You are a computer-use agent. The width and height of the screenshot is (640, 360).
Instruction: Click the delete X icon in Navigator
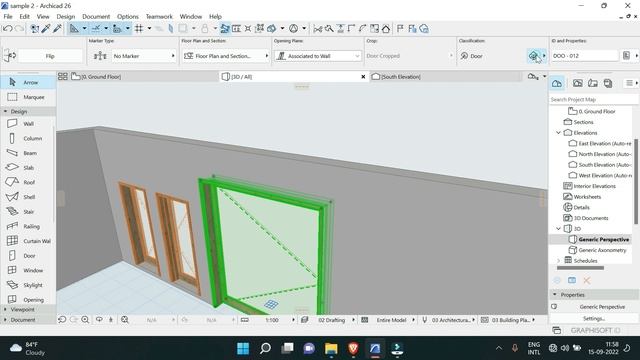587,280
